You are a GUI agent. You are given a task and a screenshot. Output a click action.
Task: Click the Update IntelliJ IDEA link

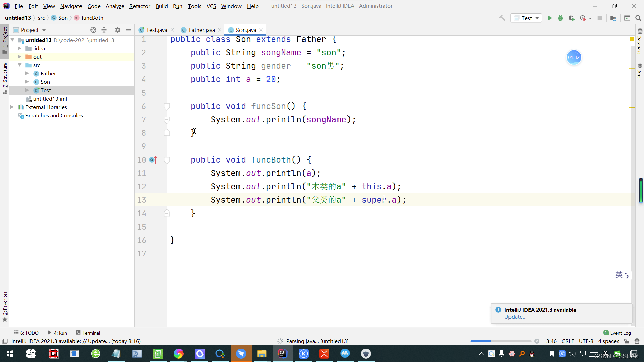point(515,317)
